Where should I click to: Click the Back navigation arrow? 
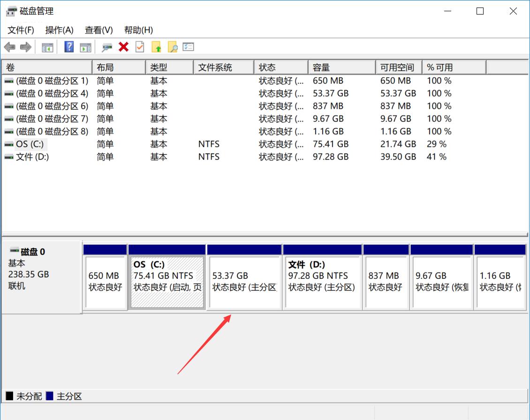10,47
